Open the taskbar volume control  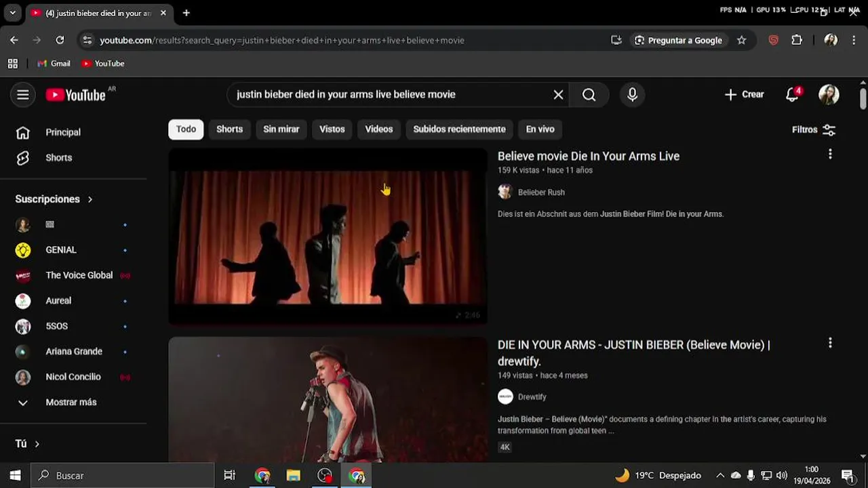(782, 476)
